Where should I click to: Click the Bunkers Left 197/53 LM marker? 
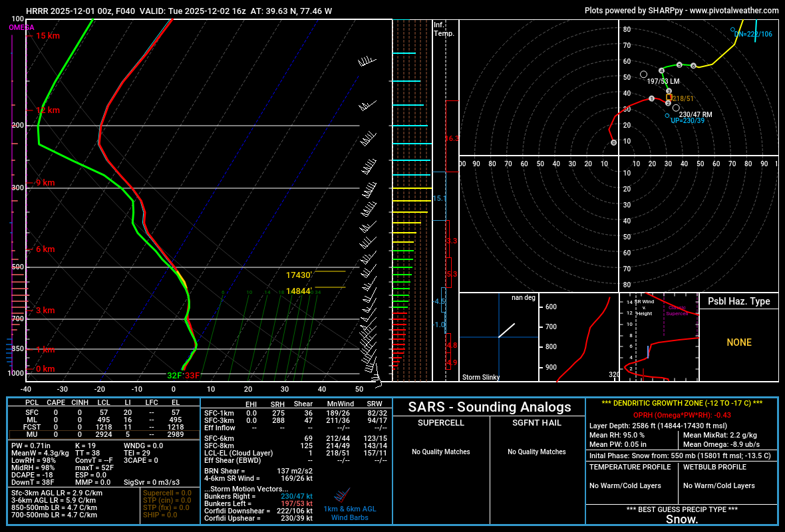[x=644, y=75]
